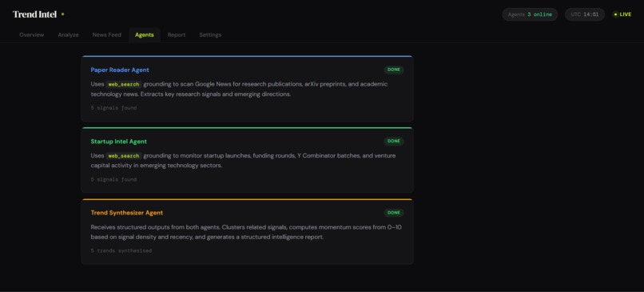
Task: Go to the News Feed tab
Action: tap(107, 35)
